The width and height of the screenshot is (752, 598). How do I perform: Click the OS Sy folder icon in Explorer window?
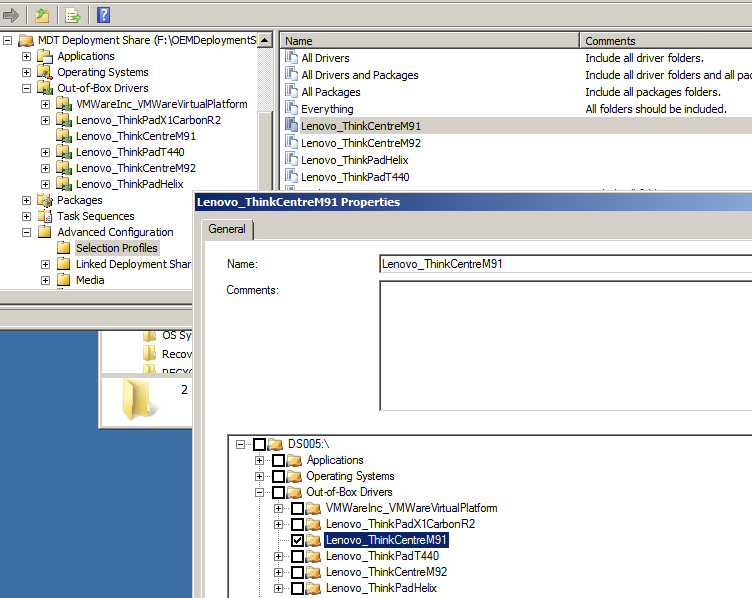pos(150,336)
